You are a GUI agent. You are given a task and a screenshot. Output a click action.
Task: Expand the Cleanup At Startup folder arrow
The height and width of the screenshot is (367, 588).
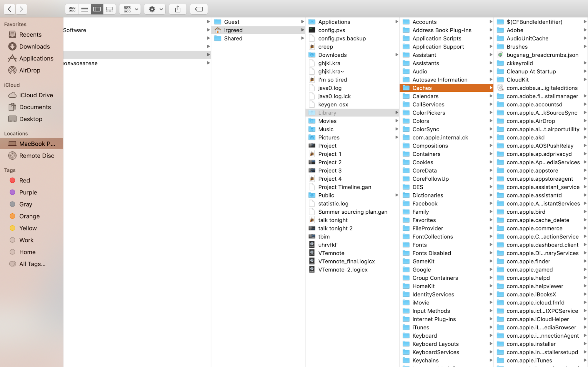(585, 71)
